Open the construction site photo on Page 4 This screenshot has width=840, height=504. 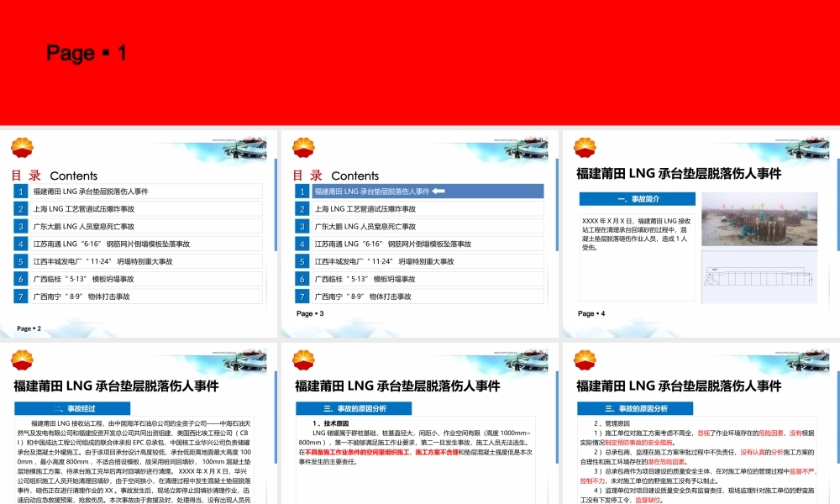coord(759,219)
